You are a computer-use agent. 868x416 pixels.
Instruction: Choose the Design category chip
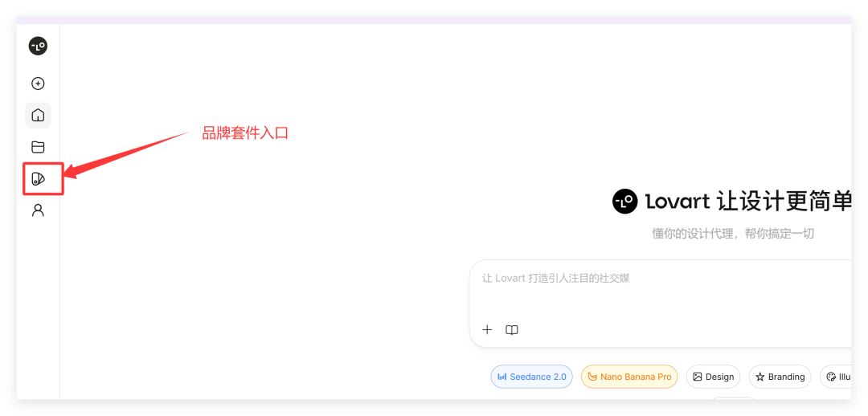coord(713,377)
